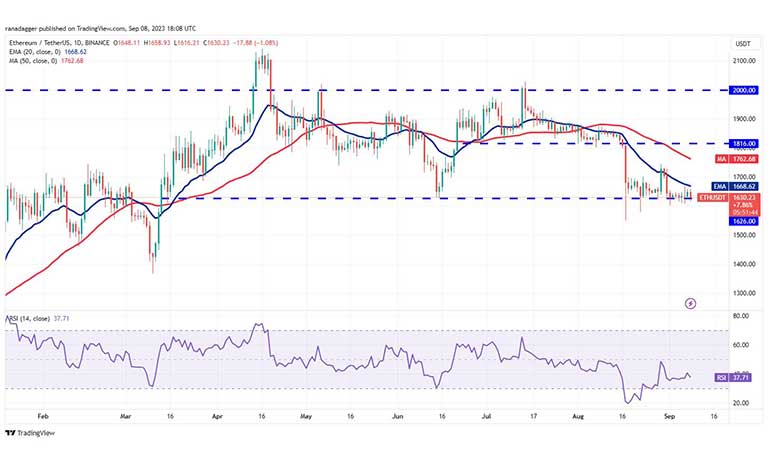Click the Aug label on the time axis
This screenshot has height=463, width=768.
578,416
